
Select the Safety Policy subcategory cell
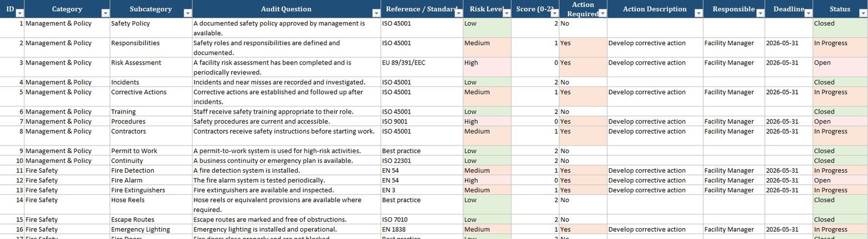pyautogui.click(x=150, y=24)
